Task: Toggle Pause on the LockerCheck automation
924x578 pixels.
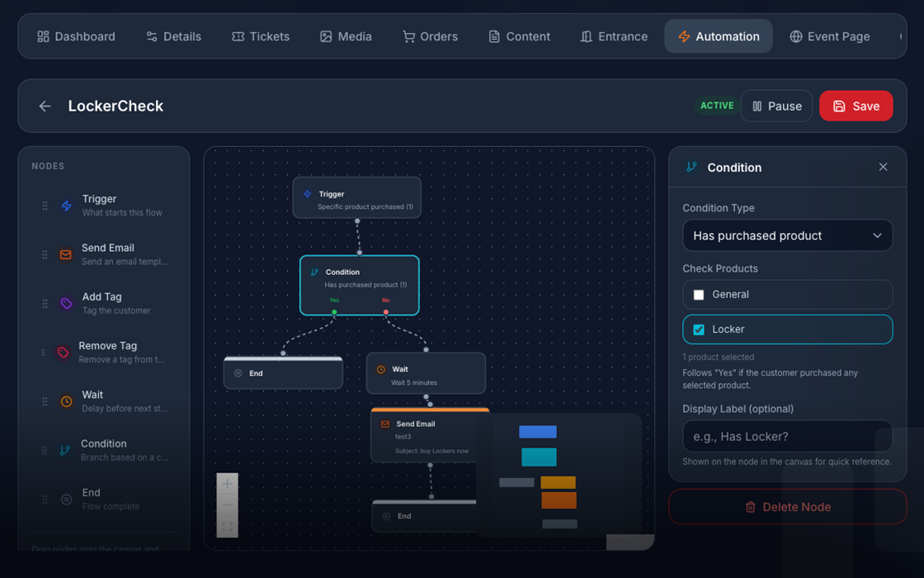Action: (x=775, y=106)
